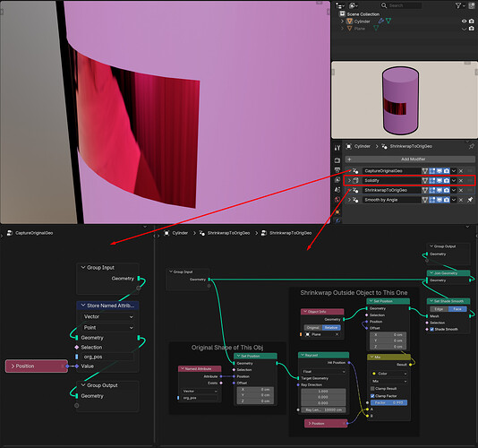Open the Object properties tab

pos(337,211)
